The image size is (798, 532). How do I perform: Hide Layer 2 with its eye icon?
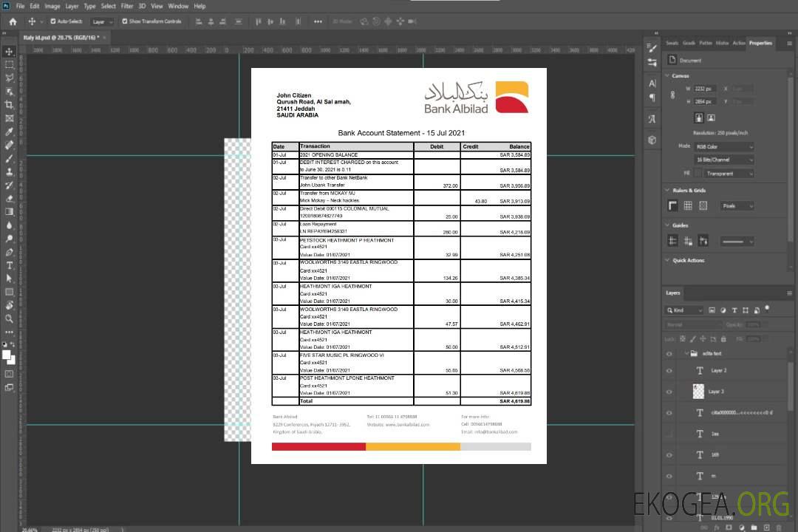click(x=669, y=371)
